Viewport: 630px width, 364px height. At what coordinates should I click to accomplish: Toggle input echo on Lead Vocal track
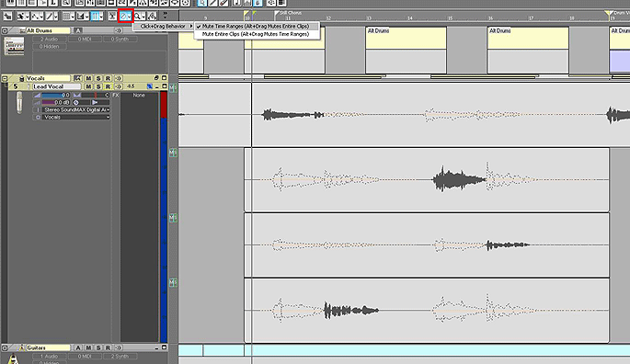pos(119,86)
